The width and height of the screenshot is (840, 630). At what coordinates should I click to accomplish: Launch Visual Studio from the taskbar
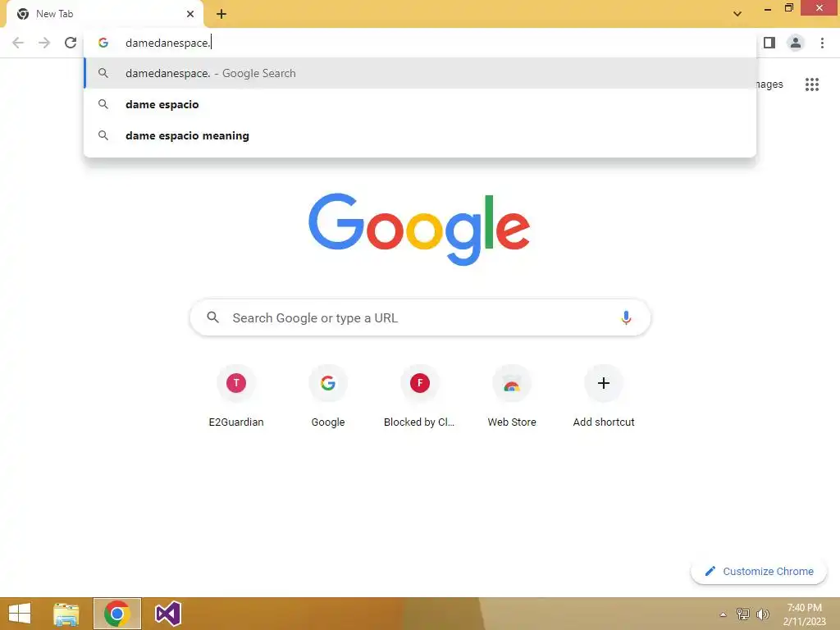[167, 614]
